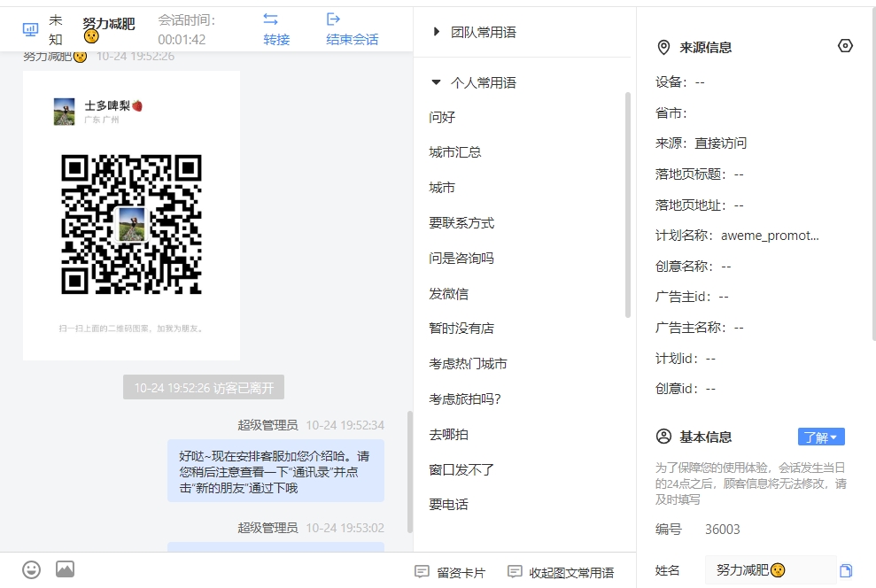Image resolution: width=876 pixels, height=588 pixels.
Task: Click the 收起图文常用语 icon
Action: coord(515,571)
